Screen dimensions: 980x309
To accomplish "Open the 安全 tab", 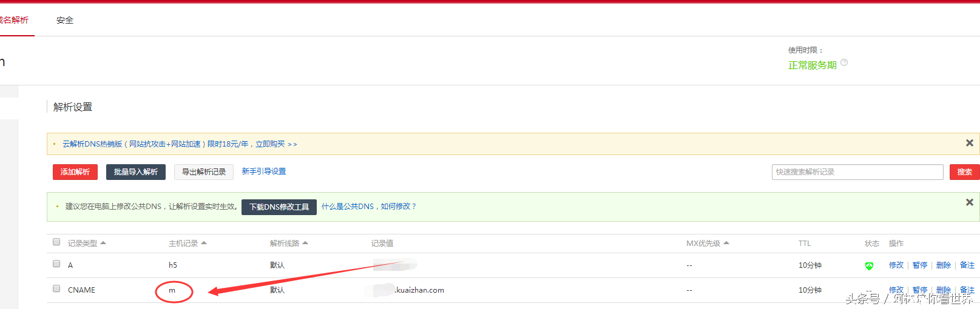I will click(65, 20).
